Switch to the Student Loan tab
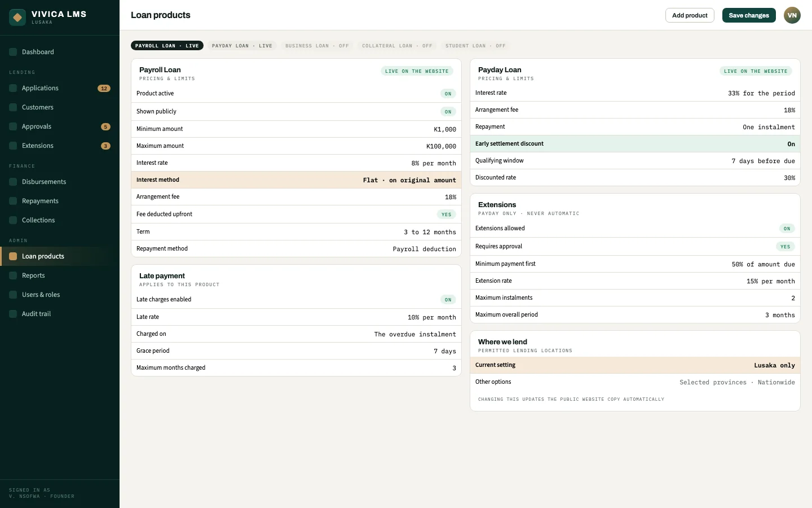Viewport: 812px width, 508px height. tap(475, 46)
